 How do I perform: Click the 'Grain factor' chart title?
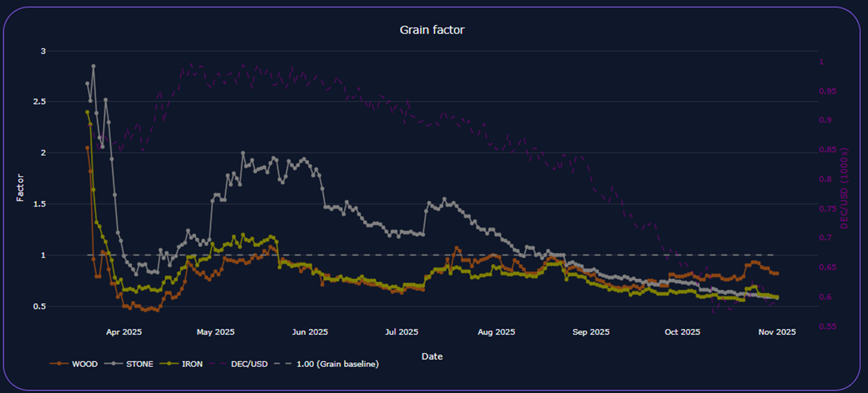click(432, 30)
